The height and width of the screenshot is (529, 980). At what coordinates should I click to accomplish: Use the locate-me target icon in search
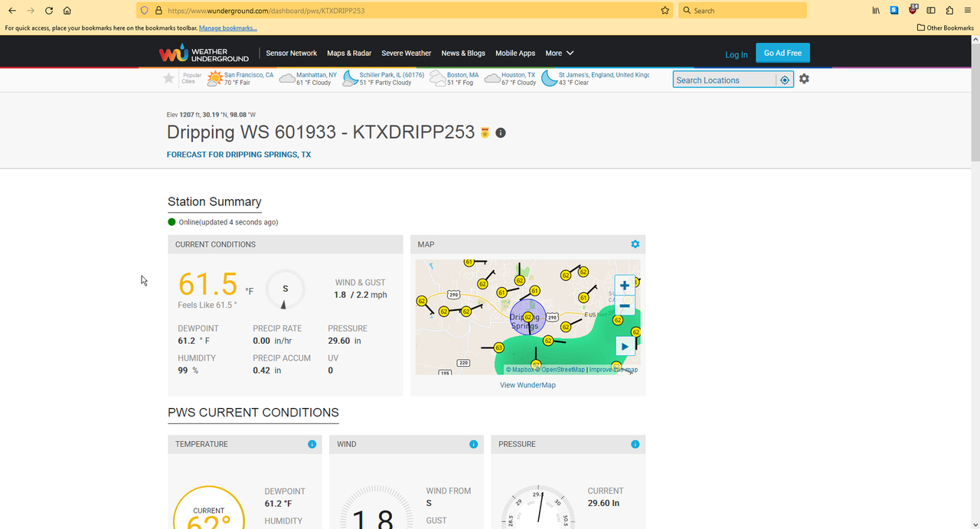785,80
